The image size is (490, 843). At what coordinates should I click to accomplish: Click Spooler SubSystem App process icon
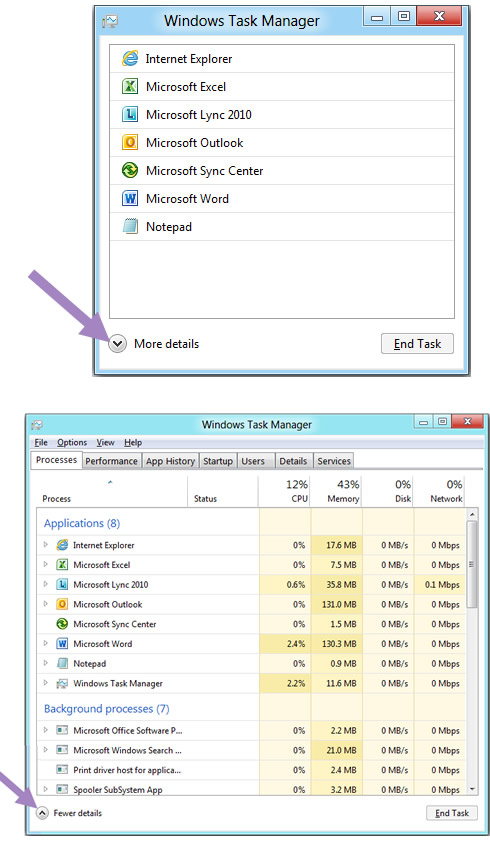[62, 789]
